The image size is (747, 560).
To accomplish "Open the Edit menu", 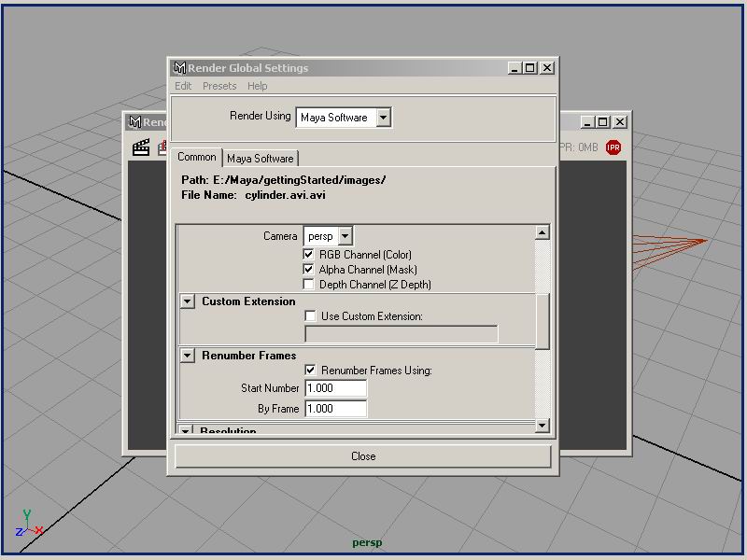I will (183, 86).
